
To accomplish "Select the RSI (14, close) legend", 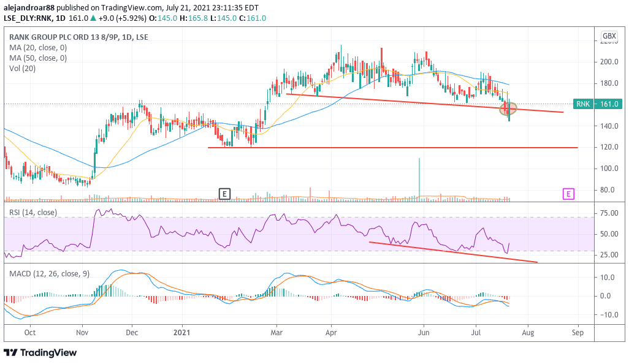I will click(33, 213).
